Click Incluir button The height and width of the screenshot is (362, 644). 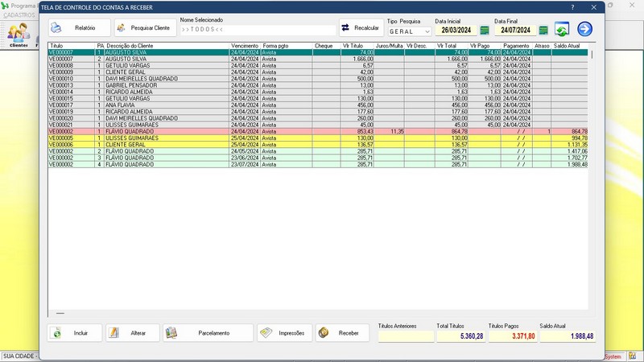click(74, 333)
